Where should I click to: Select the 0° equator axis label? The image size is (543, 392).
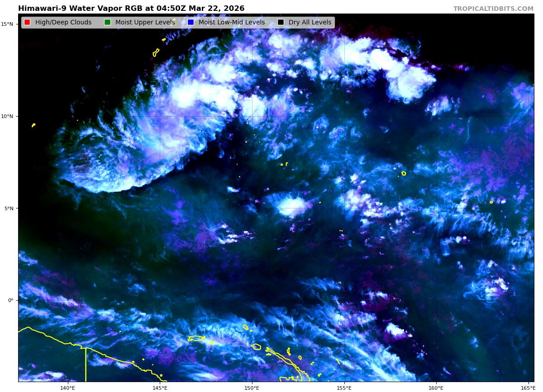[11, 300]
